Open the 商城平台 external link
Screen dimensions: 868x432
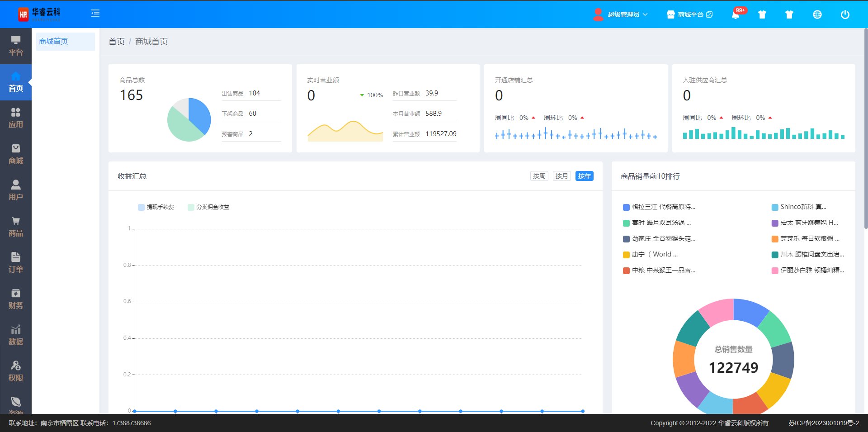(x=689, y=14)
